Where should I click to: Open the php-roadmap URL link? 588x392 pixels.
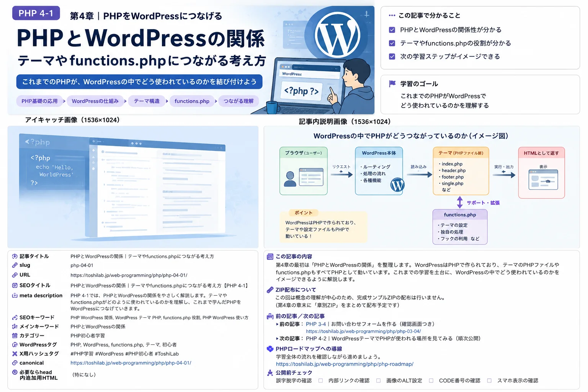point(345,364)
